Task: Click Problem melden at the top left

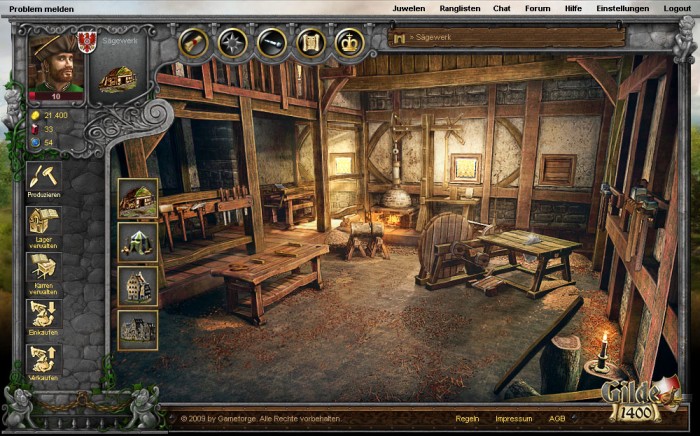Action: click(42, 9)
